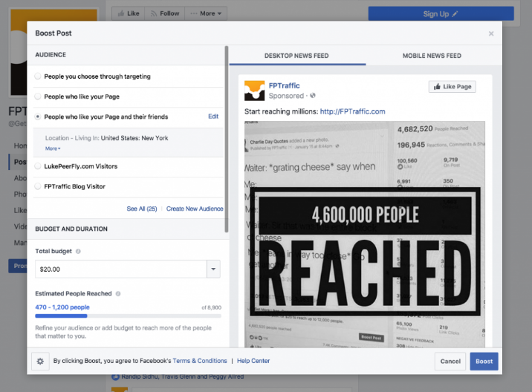Click FPTraffic page name in ad preview
The width and height of the screenshot is (532, 392).
click(x=285, y=86)
